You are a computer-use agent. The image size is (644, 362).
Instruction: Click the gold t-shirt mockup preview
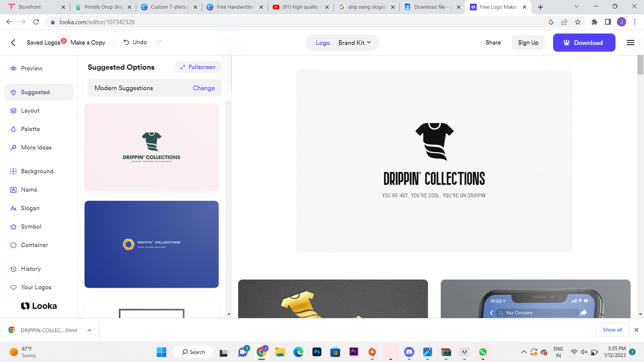333,299
